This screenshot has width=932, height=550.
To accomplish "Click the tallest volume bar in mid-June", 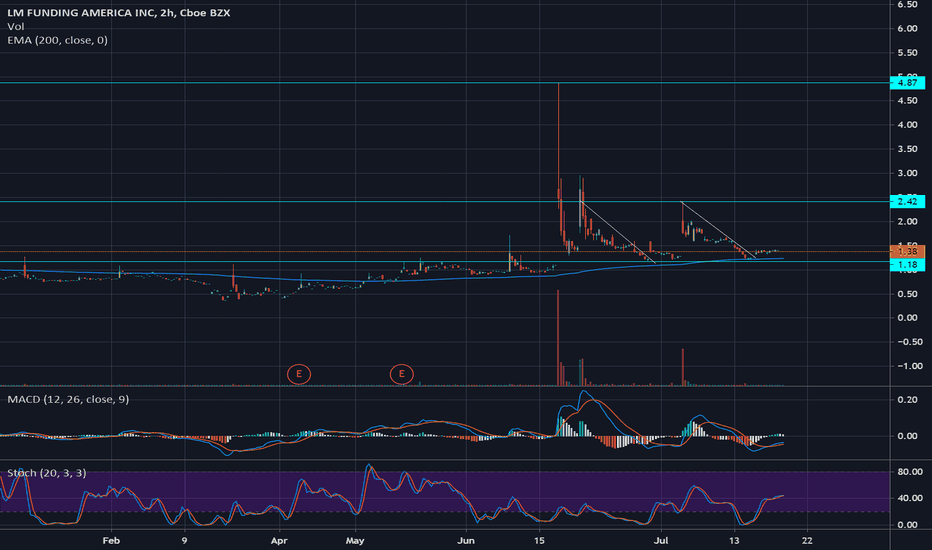I will (558, 338).
